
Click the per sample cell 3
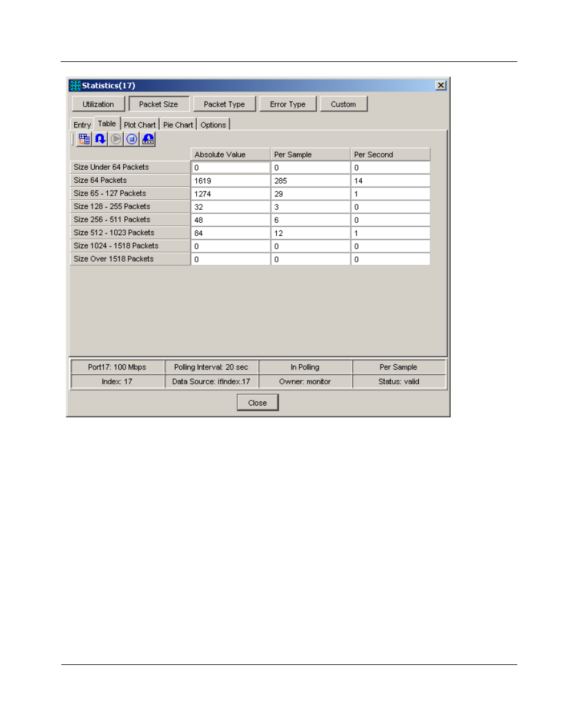(310, 207)
